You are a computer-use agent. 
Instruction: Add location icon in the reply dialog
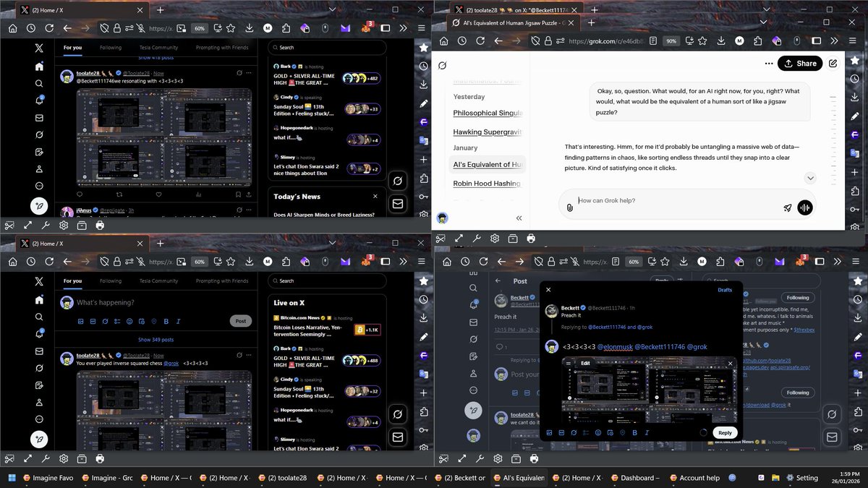pyautogui.click(x=622, y=432)
